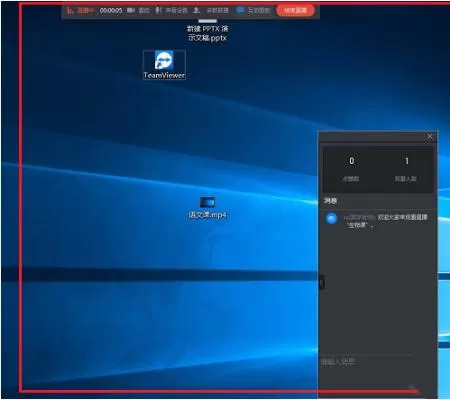Screen dimensions: 450x400
Task: Click the red live-status signal icon
Action: (70, 11)
